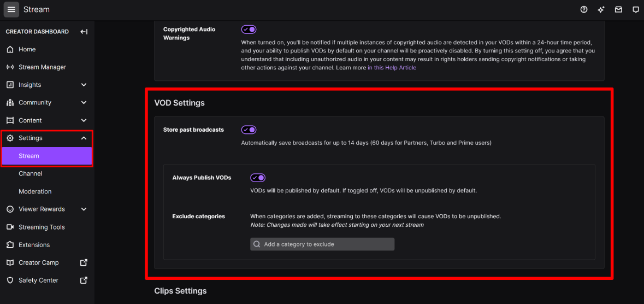Open the hamburger navigation menu
The image size is (644, 304).
(11, 9)
